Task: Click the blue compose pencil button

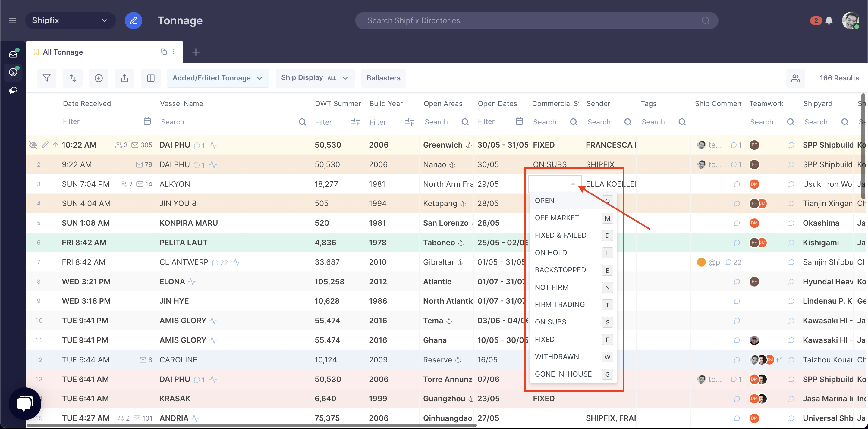Action: 134,20
